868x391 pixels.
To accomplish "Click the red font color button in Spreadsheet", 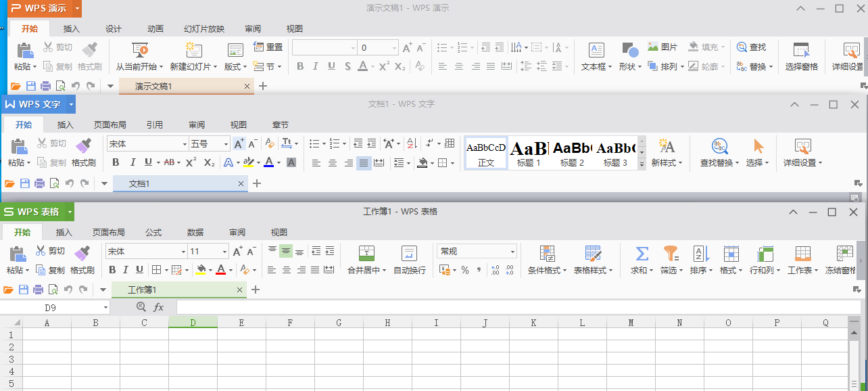I will pos(220,270).
